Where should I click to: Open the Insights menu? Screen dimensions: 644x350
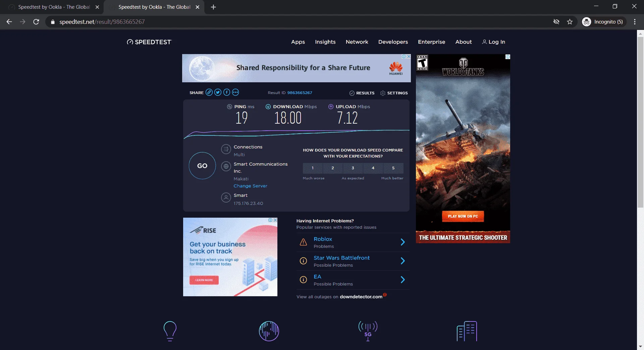tap(325, 42)
